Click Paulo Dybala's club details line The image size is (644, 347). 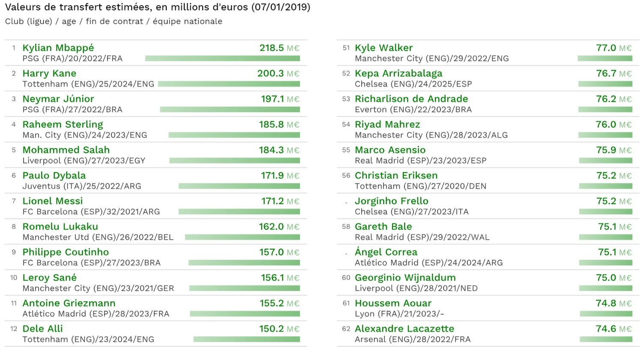[81, 186]
